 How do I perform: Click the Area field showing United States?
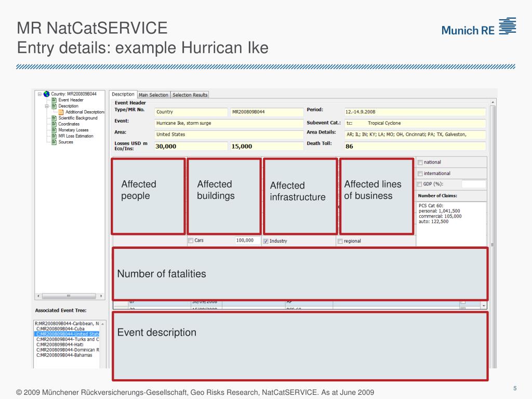229,135
